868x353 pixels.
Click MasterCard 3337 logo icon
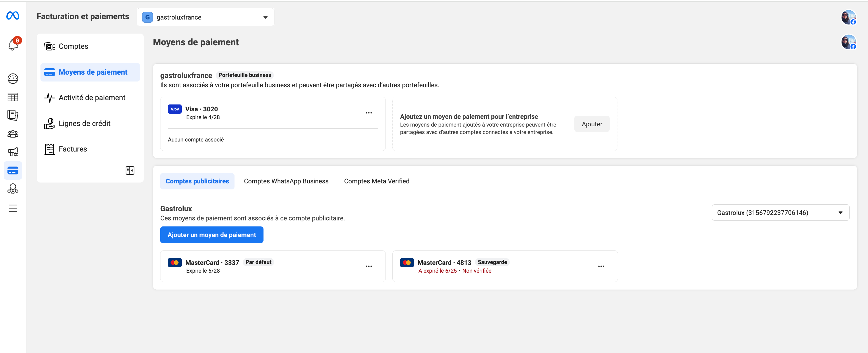(175, 262)
